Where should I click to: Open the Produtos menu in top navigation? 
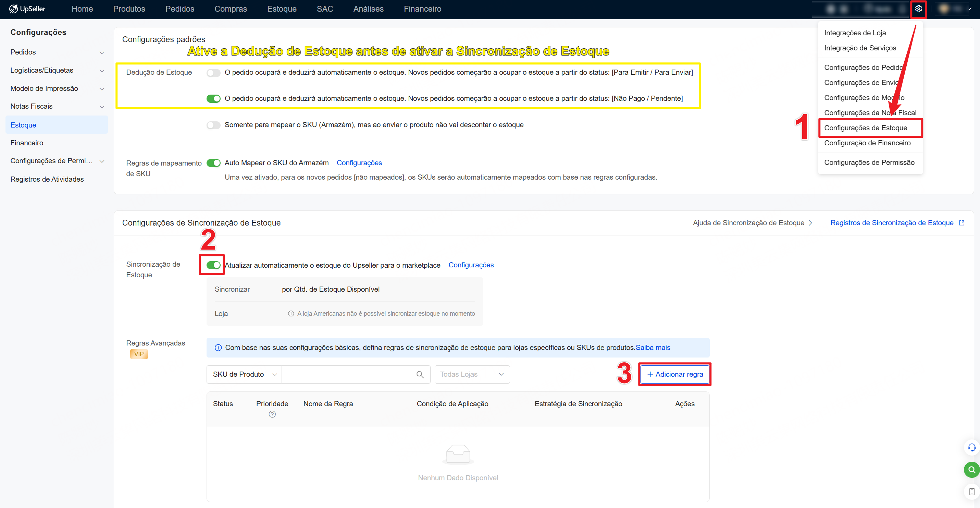pos(129,9)
